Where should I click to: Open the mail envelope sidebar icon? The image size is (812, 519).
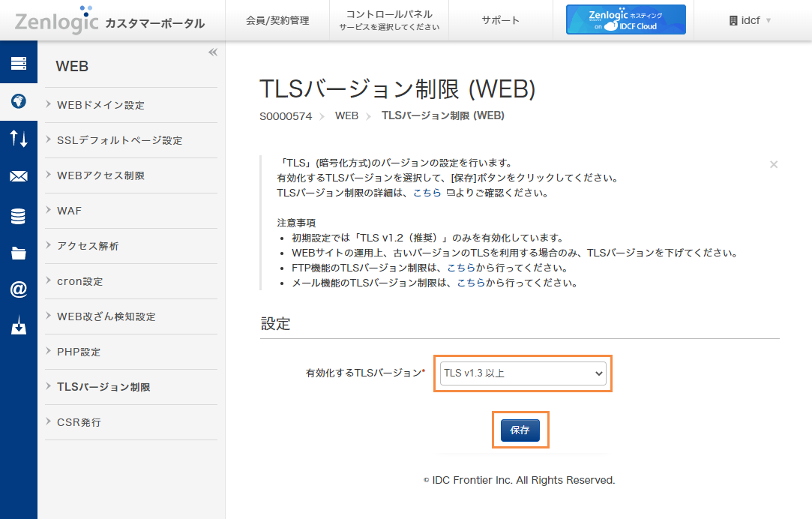[x=19, y=177]
